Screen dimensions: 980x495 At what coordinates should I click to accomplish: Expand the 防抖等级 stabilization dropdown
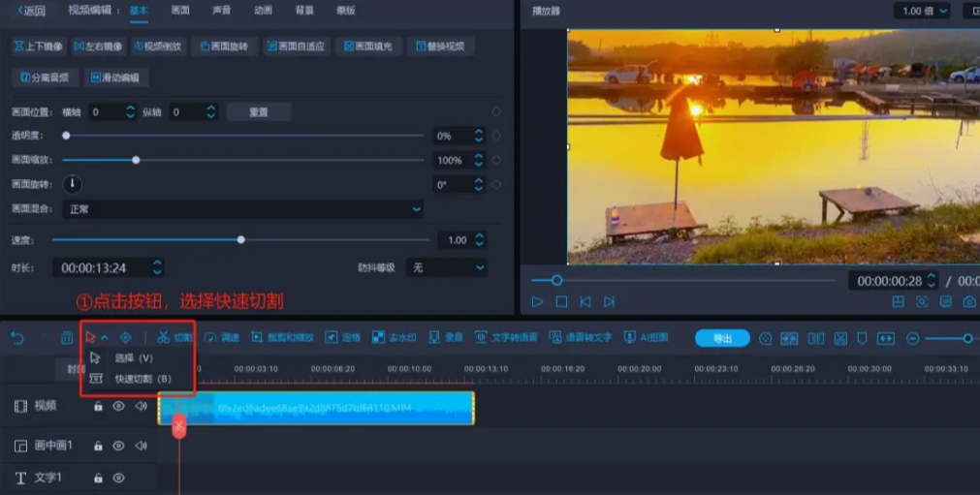pos(446,267)
